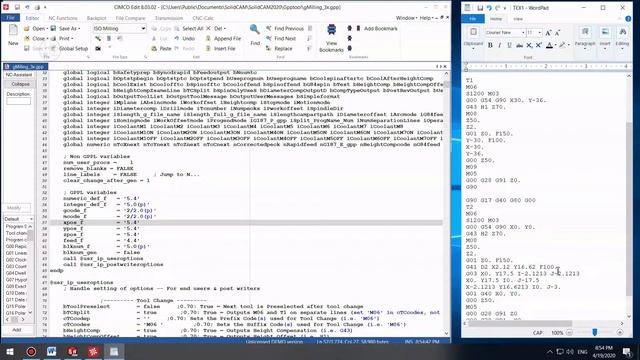Expand WordPad Editing group
Screen dimensions: 640x360
(x=622, y=38)
